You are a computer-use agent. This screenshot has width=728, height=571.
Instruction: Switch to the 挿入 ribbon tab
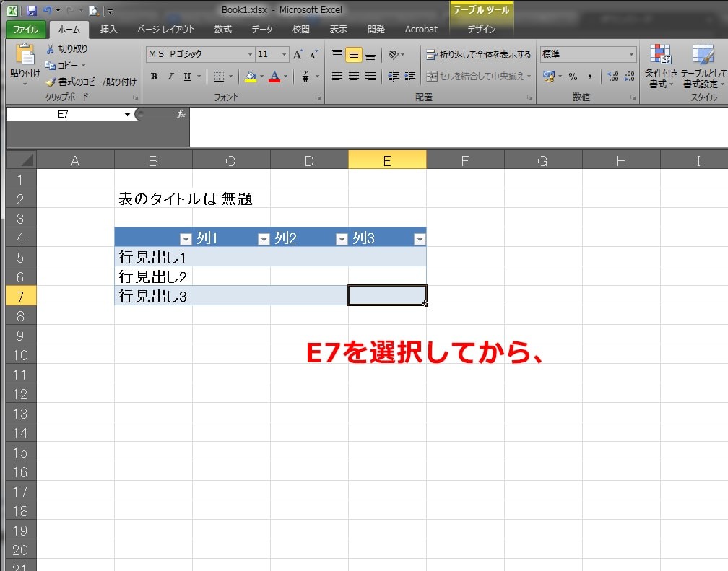tap(108, 30)
